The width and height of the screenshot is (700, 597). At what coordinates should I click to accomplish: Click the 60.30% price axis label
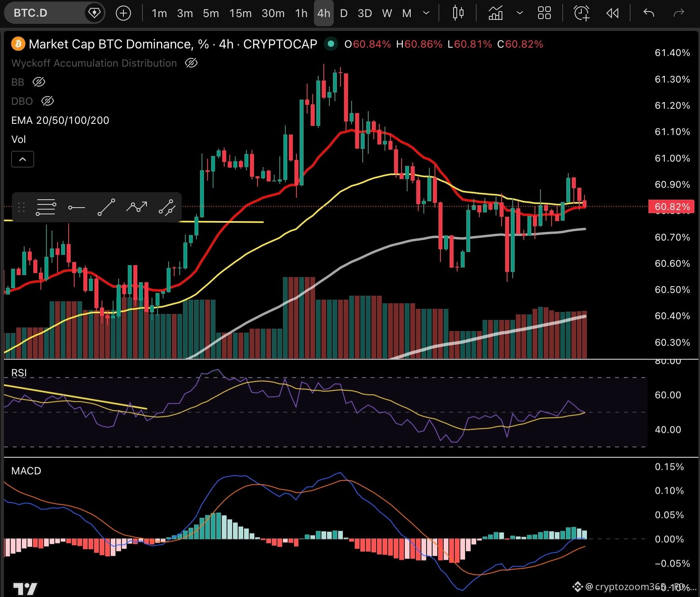(672, 342)
